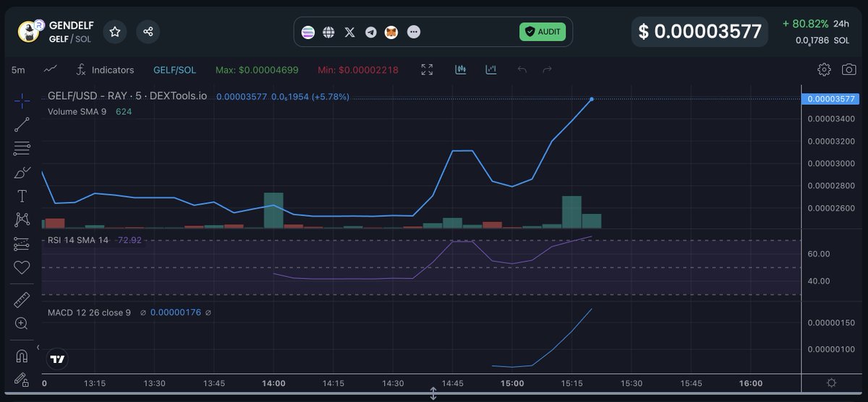Add GENDELF to favorites with star icon
868x402 pixels.
click(x=115, y=32)
